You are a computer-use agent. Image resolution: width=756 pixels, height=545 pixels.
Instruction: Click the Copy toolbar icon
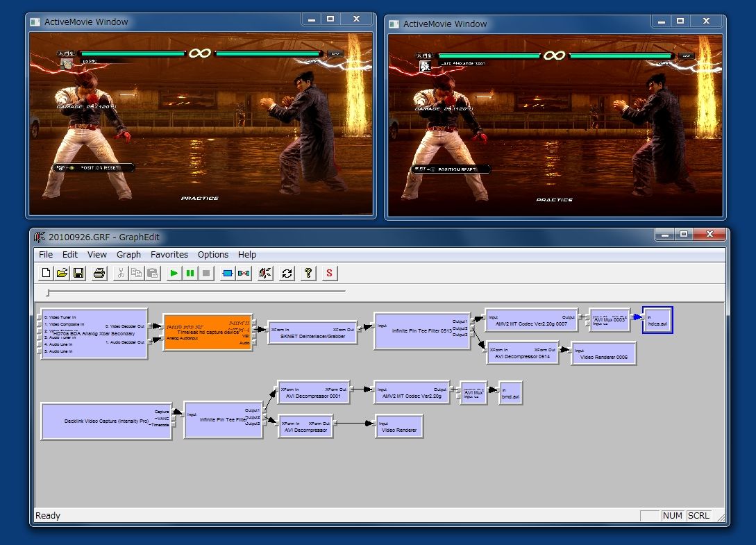(137, 274)
